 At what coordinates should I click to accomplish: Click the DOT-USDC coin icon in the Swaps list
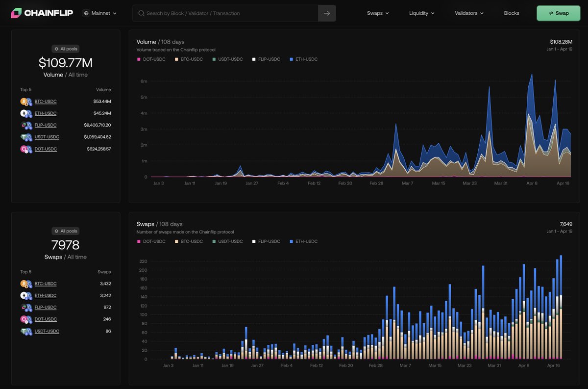click(x=26, y=319)
